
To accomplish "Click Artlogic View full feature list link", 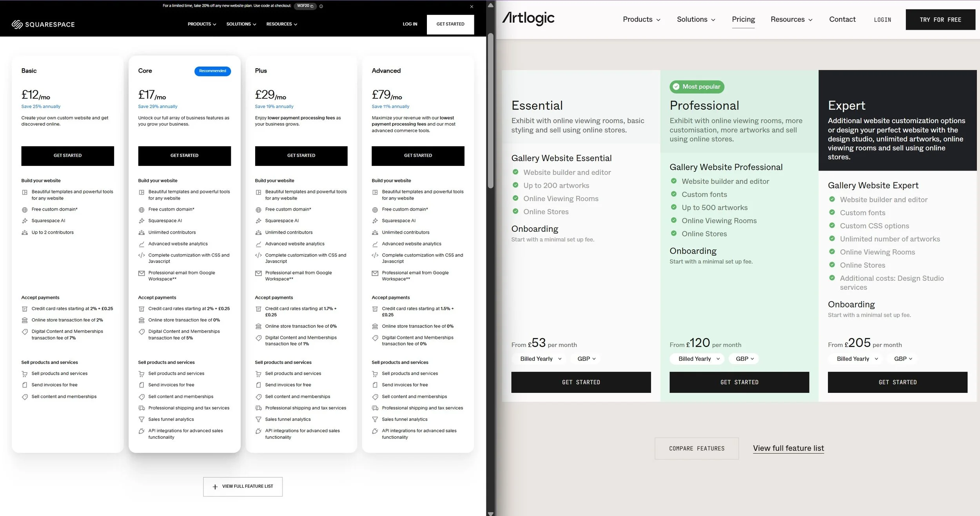I will click(788, 449).
